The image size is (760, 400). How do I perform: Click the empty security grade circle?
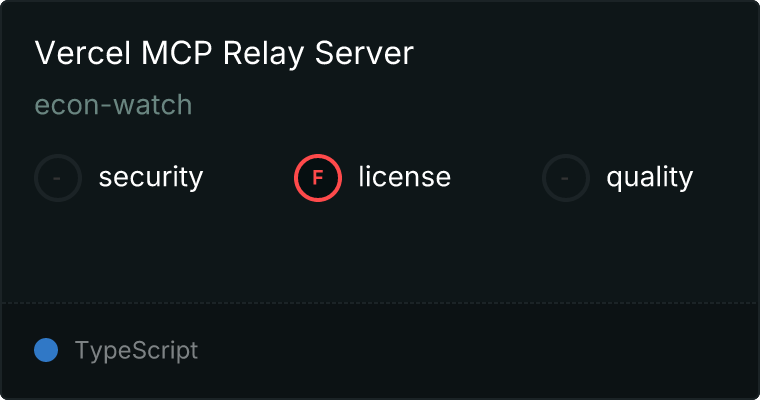click(58, 178)
